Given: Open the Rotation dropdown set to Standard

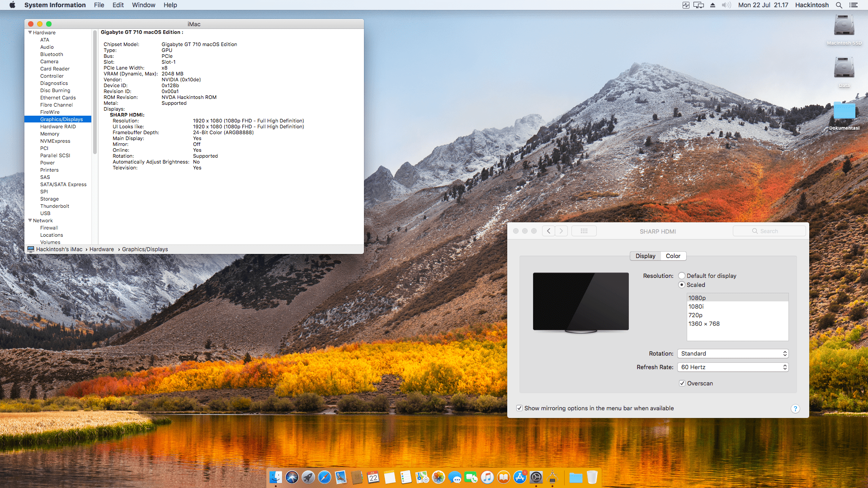Looking at the screenshot, I should (x=732, y=353).
